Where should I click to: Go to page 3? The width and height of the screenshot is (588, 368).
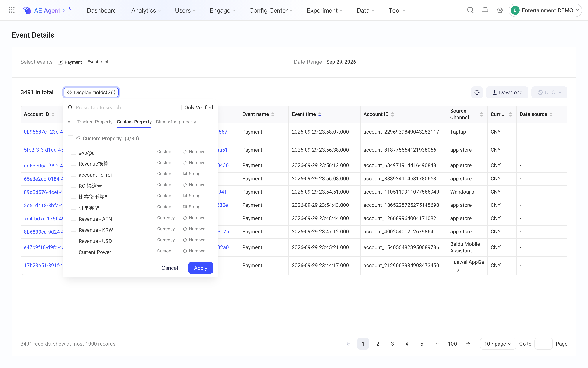pos(392,344)
